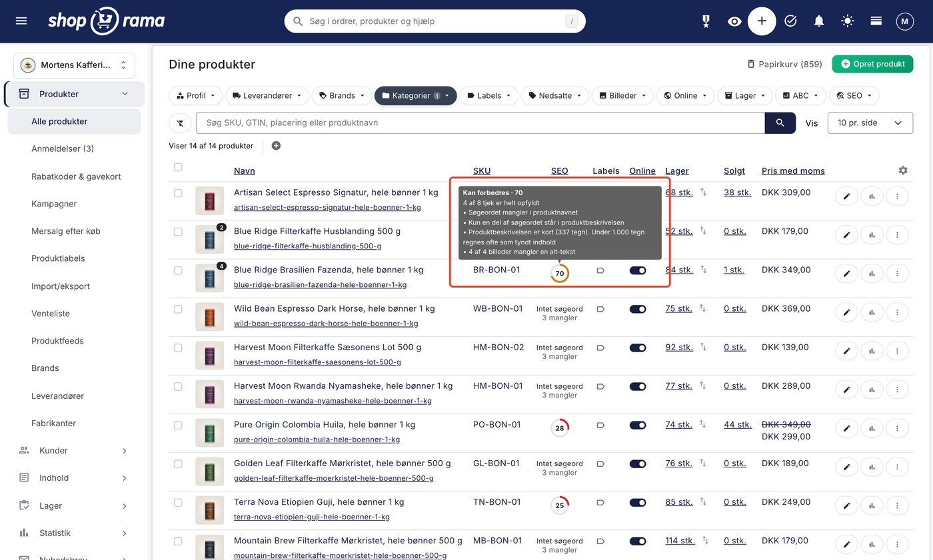933x560 pixels.
Task: Sort table by the Solgt column header
Action: tap(734, 171)
